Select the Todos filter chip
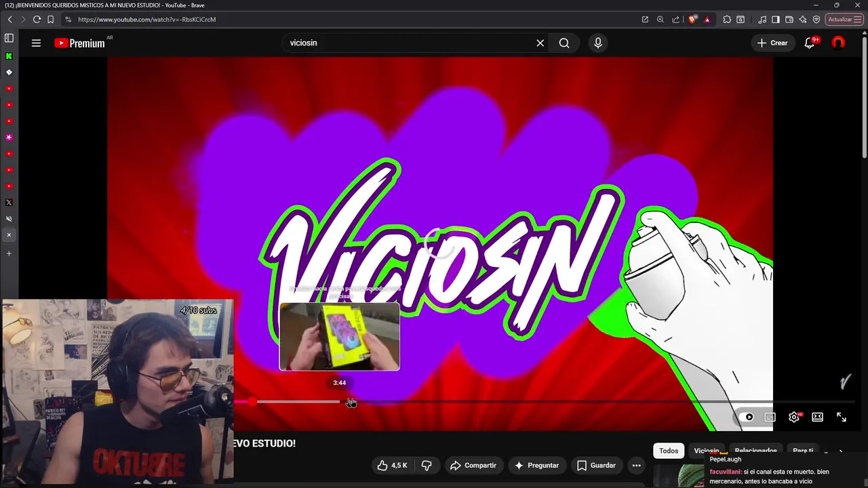 (x=669, y=451)
